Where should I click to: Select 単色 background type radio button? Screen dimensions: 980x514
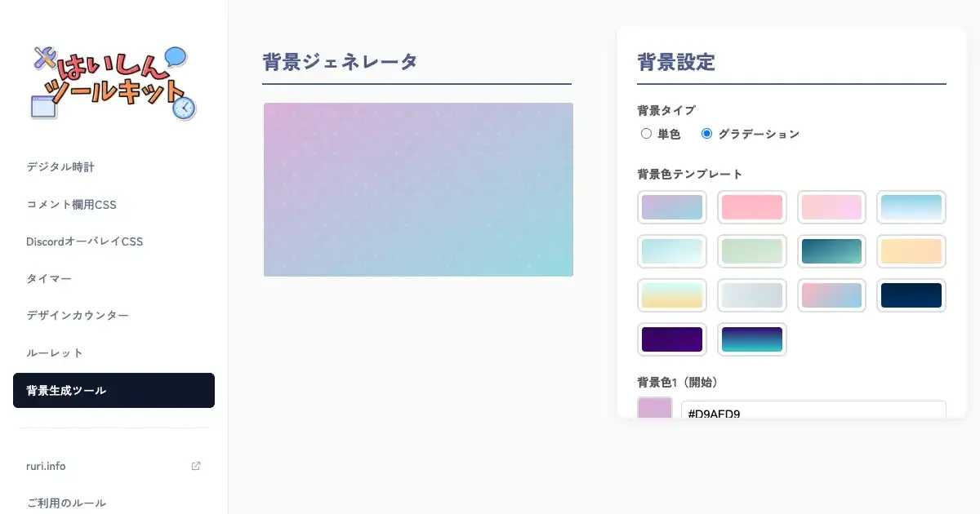coord(646,134)
